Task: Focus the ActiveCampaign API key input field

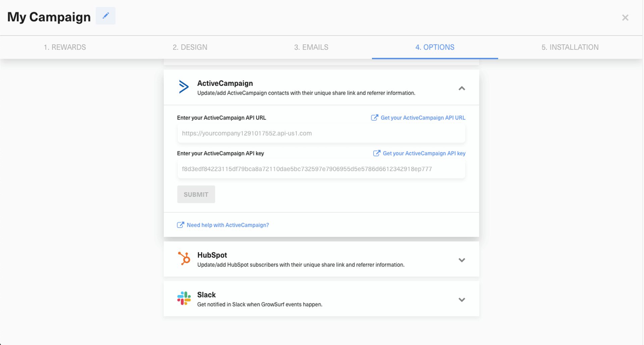Action: (321, 169)
